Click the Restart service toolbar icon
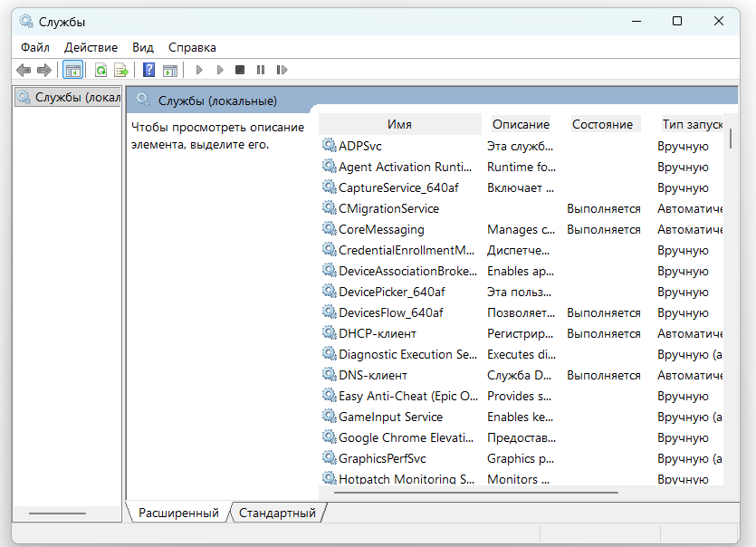 282,71
